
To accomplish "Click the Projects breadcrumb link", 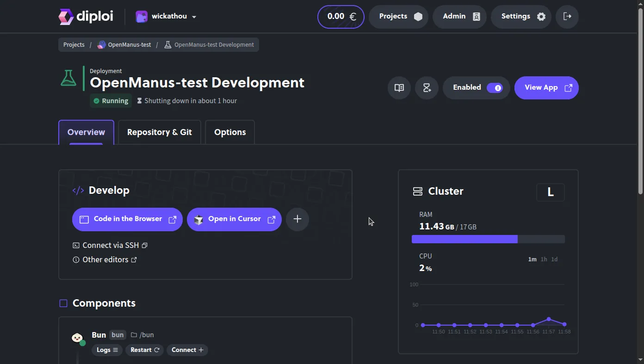I will coord(74,44).
